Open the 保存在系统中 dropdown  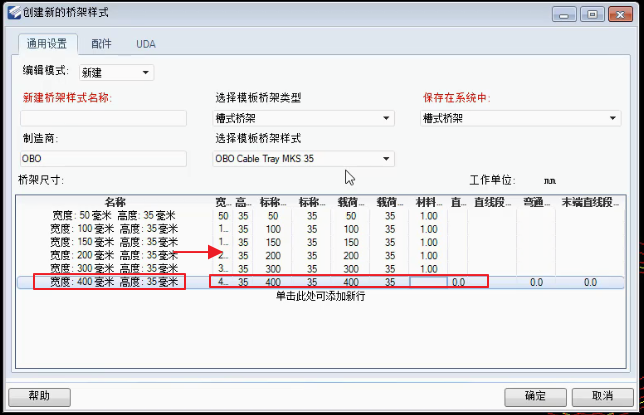(x=521, y=118)
